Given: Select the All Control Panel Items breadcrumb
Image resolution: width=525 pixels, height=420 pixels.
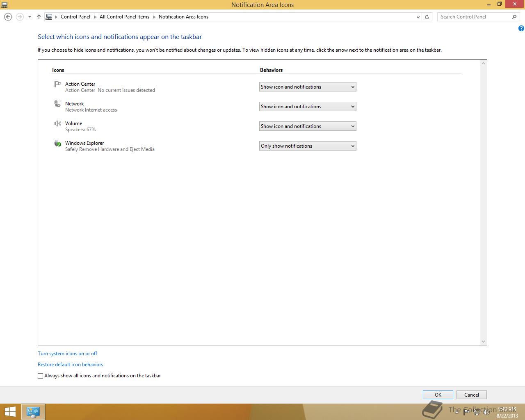Looking at the screenshot, I should pyautogui.click(x=124, y=17).
